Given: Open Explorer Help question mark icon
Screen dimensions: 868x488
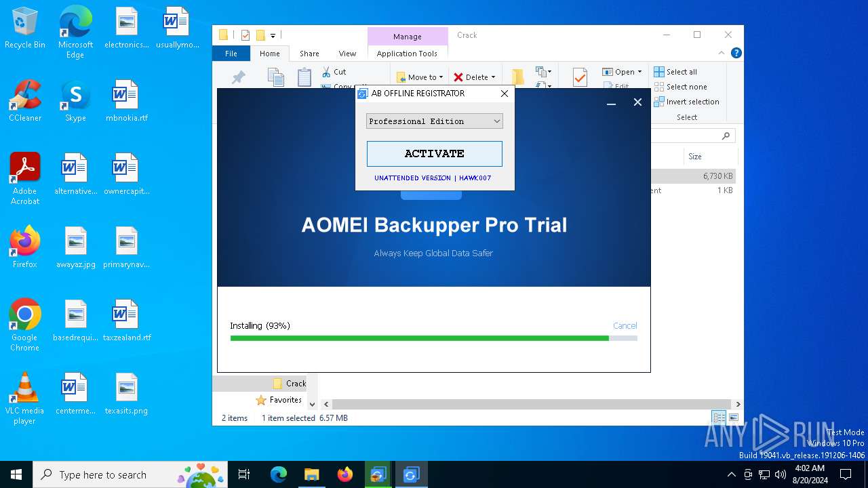Looking at the screenshot, I should coord(736,53).
